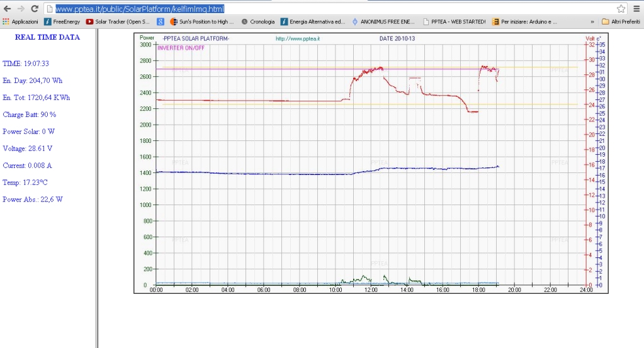Open the Applicazioni apps grid icon

point(6,21)
